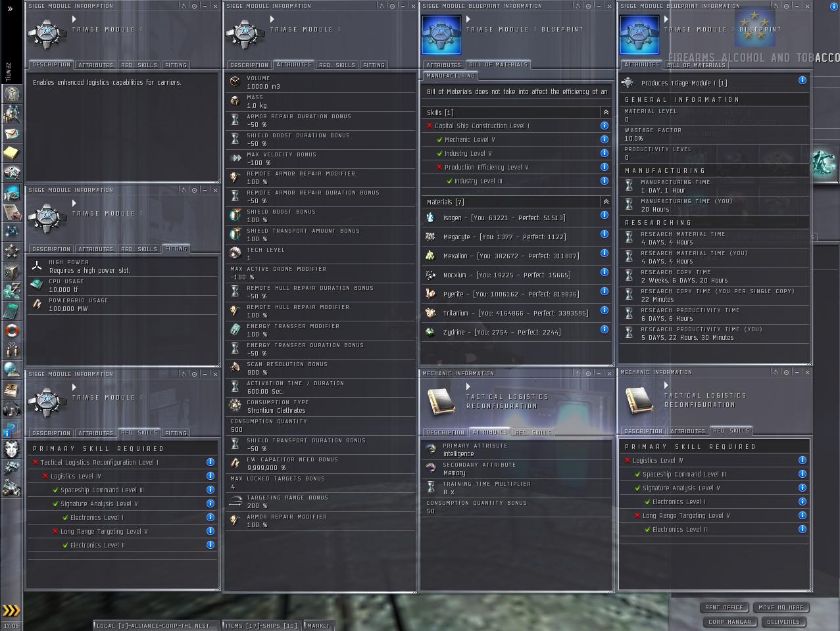840x631 pixels.
Task: Restore the Items [17]-Ships [10] window
Action: (261, 626)
